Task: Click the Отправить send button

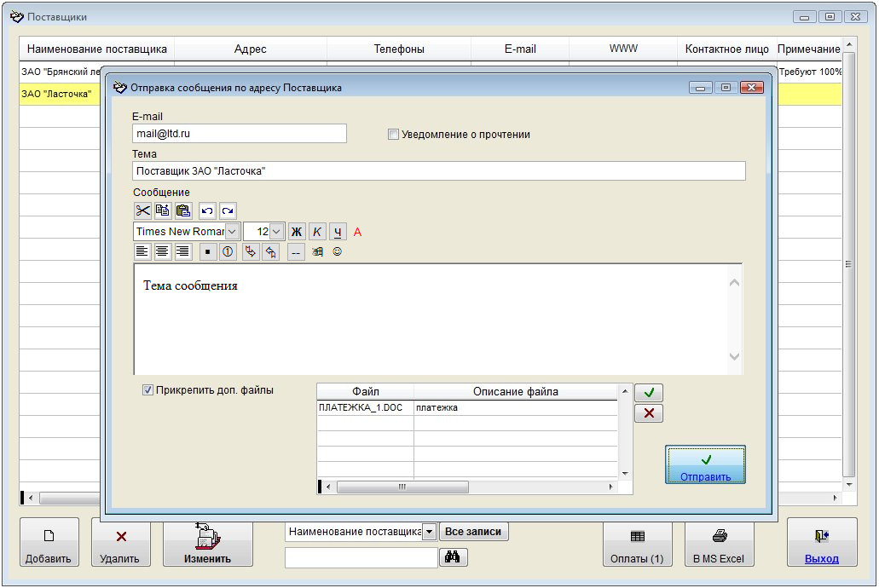Action: pos(705,464)
